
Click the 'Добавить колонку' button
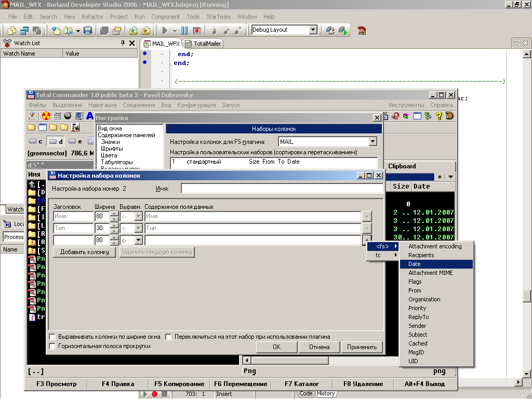85,252
